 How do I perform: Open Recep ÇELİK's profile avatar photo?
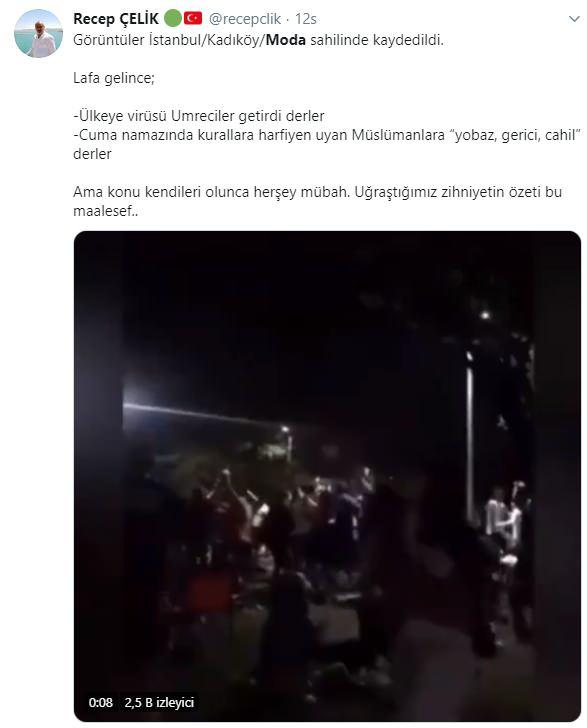38,33
